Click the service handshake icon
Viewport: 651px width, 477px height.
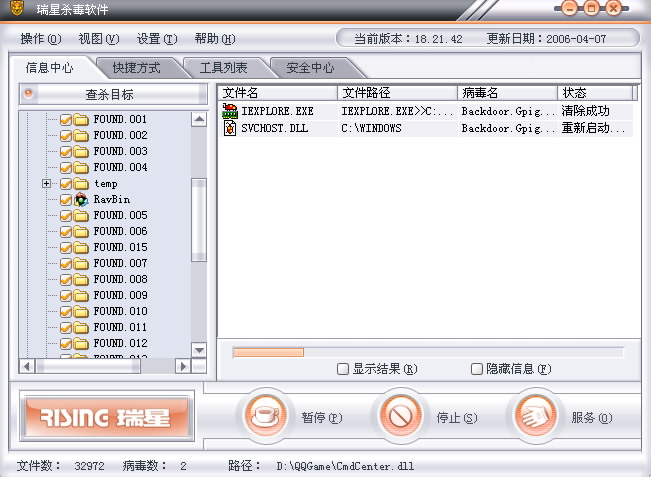click(536, 416)
